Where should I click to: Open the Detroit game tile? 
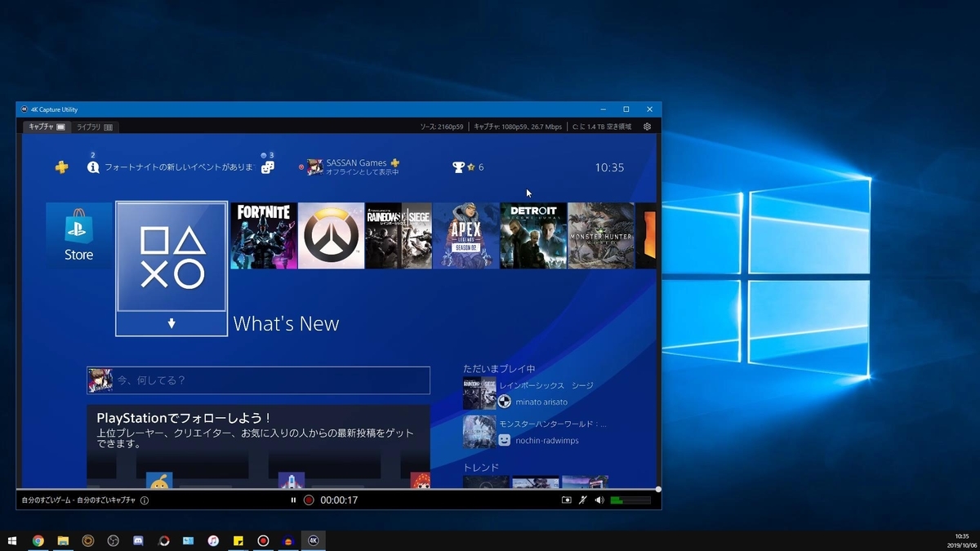[x=533, y=236]
